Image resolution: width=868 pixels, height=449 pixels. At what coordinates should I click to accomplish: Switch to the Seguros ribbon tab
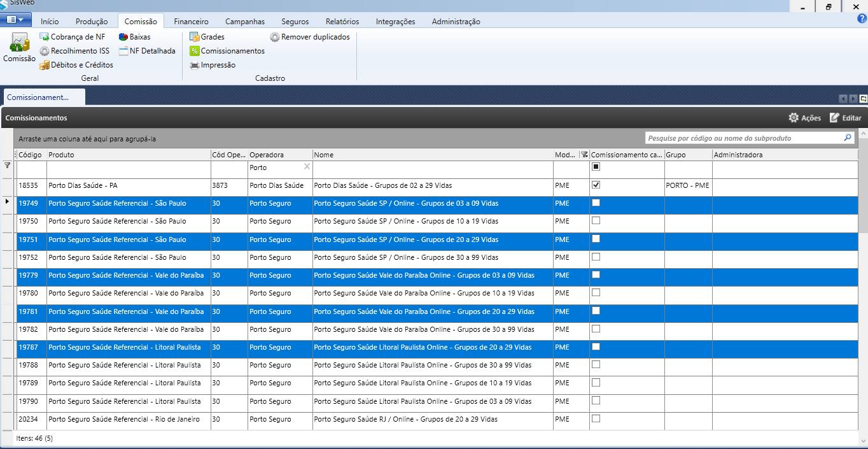[x=295, y=21]
